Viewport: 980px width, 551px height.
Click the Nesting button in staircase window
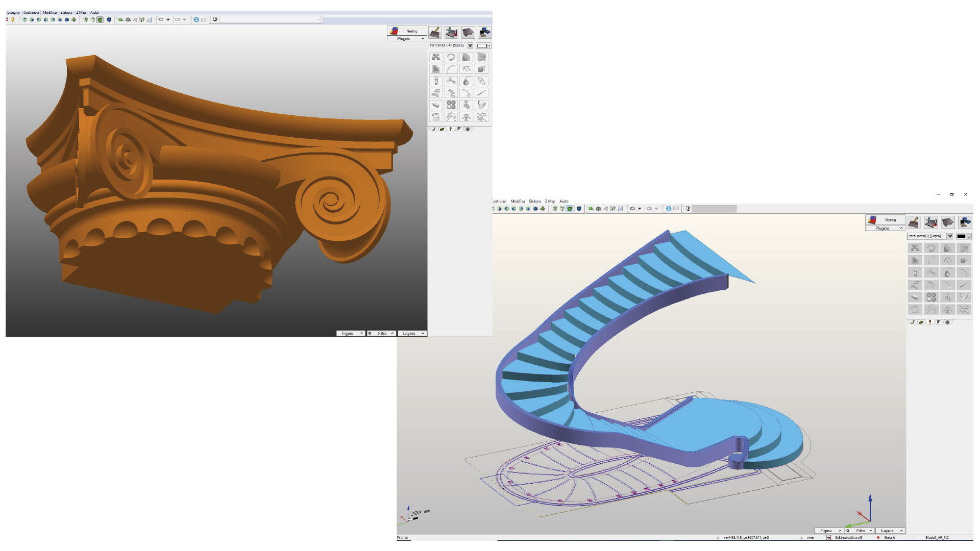point(885,220)
